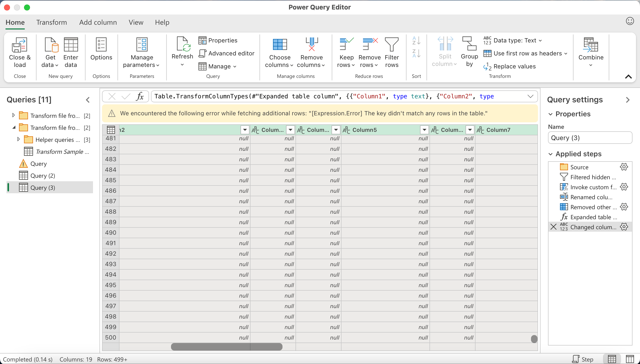Open Column5 filter dropdown
The image size is (640, 364).
pyautogui.click(x=424, y=130)
